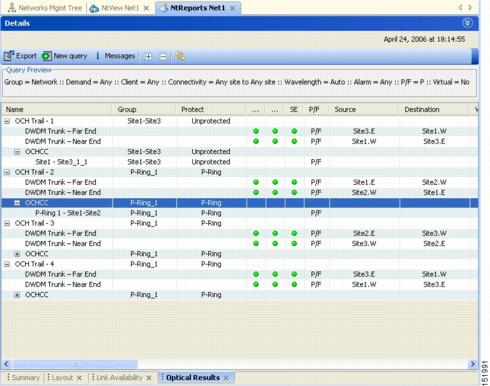490x386 pixels.
Task: Click the collapse all minus icon in toolbar
Action: click(163, 57)
